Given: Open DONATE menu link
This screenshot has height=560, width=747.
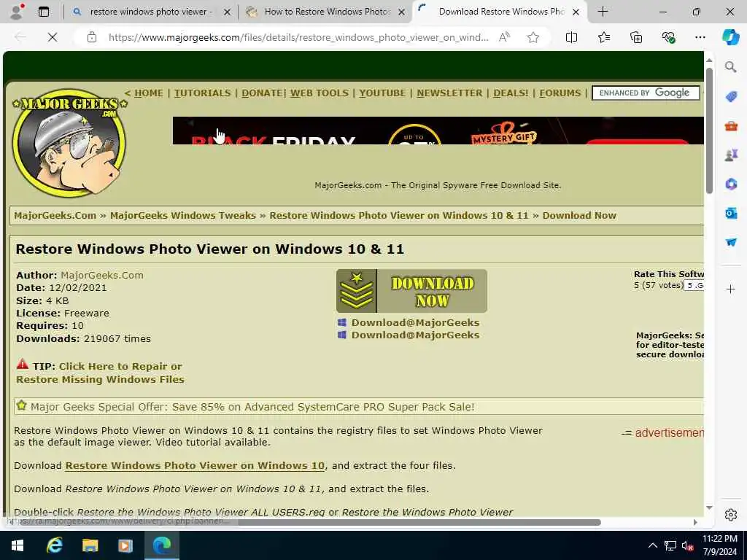Looking at the screenshot, I should (263, 93).
